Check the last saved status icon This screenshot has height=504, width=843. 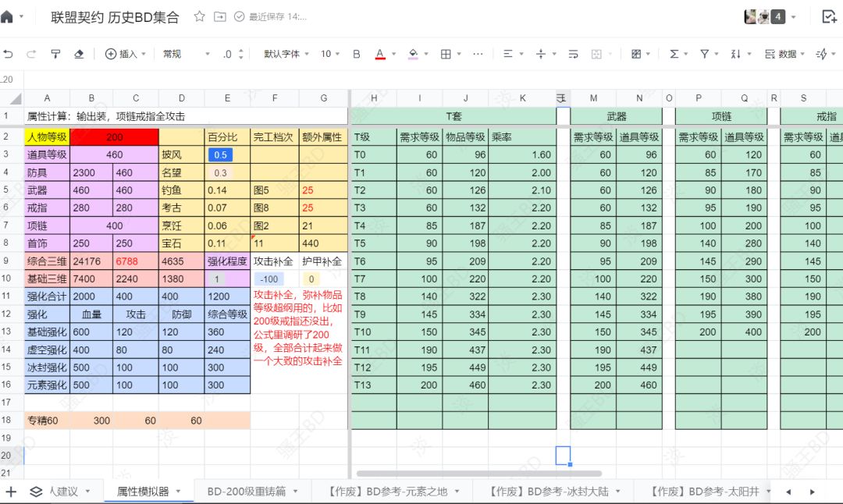(240, 16)
